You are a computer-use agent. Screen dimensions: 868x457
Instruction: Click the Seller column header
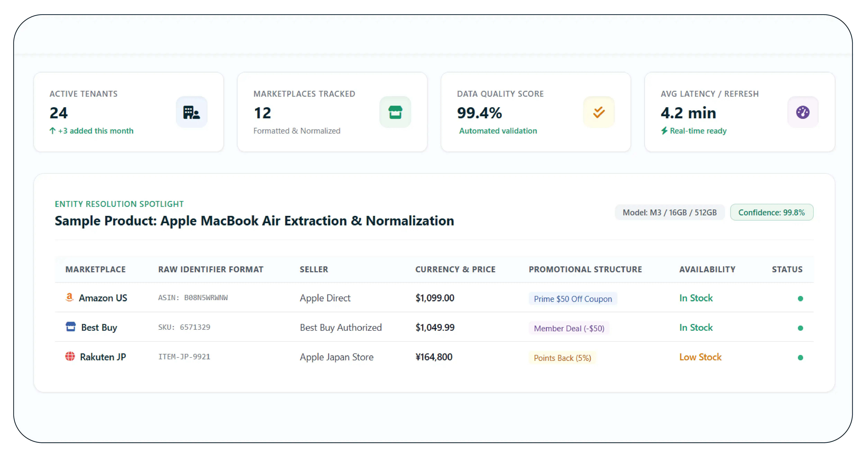314,269
